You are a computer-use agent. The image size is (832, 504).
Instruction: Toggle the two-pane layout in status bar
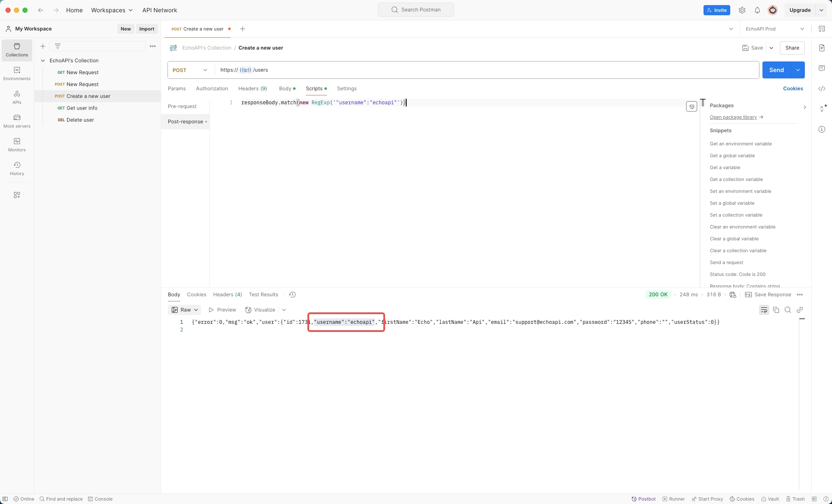(814, 499)
